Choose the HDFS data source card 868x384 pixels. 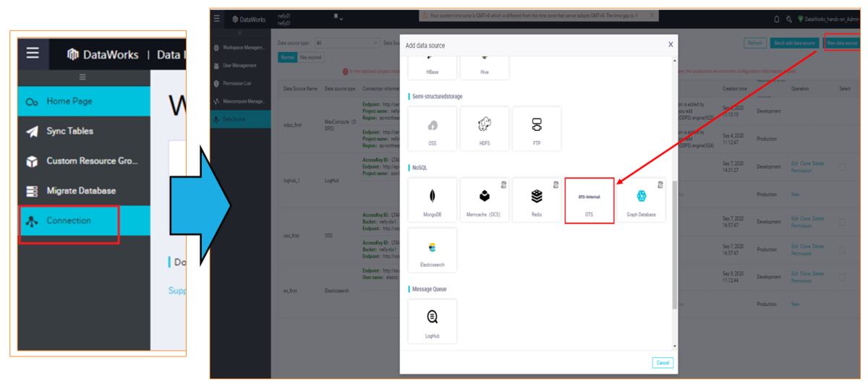[x=485, y=129]
